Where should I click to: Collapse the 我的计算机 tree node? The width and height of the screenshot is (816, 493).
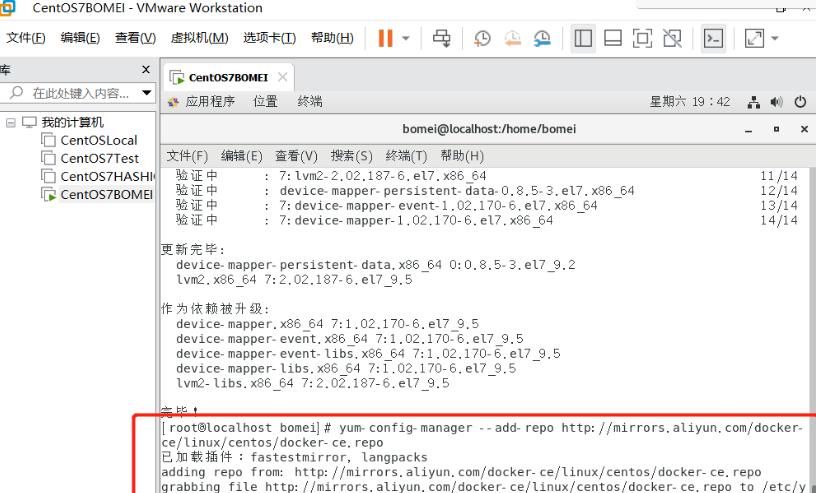click(x=10, y=123)
